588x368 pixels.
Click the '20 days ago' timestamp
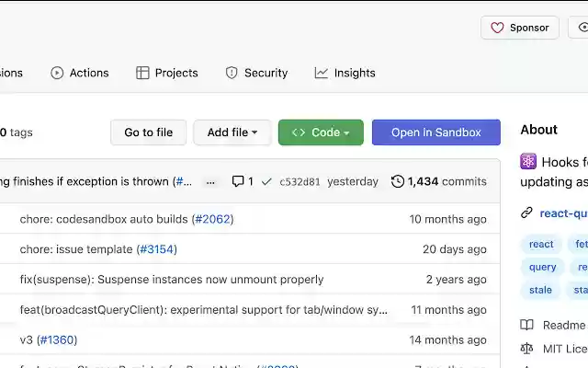455,249
